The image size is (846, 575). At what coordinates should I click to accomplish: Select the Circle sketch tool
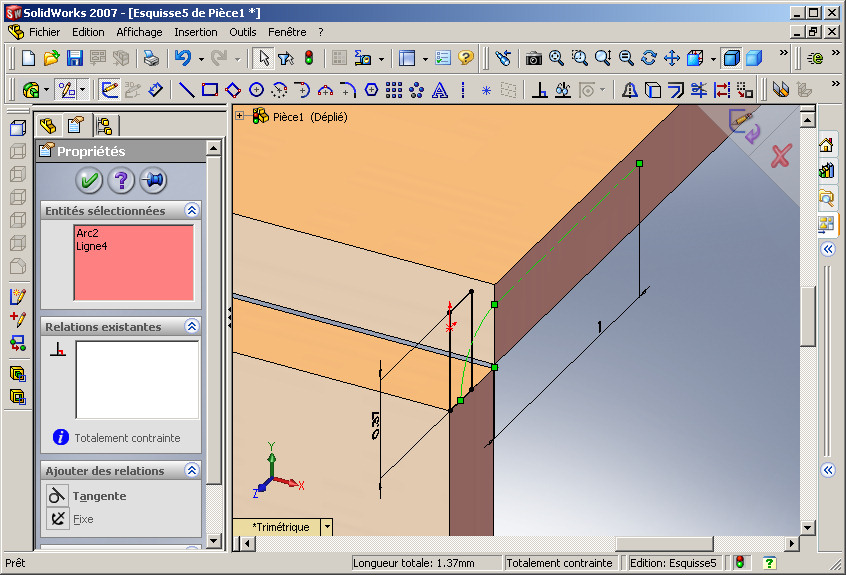pos(256,90)
